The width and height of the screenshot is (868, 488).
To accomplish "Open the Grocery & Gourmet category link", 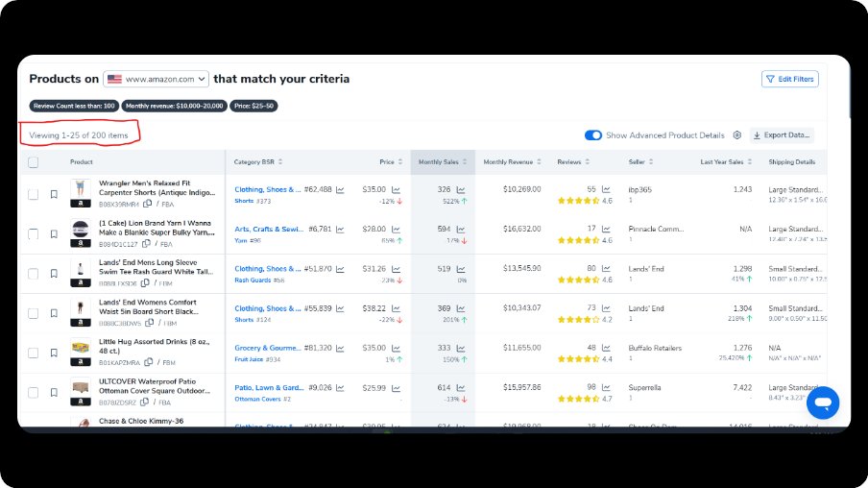I will tap(267, 348).
